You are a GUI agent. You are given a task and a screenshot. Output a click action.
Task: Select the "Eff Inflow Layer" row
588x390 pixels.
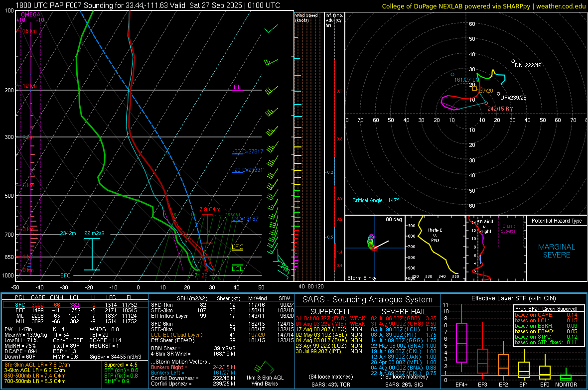(x=222, y=316)
